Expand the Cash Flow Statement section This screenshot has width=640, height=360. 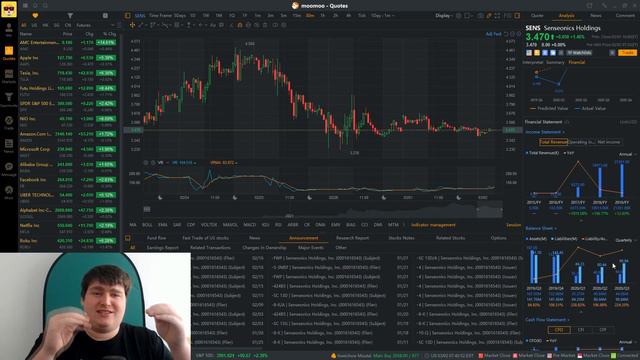click(547, 320)
